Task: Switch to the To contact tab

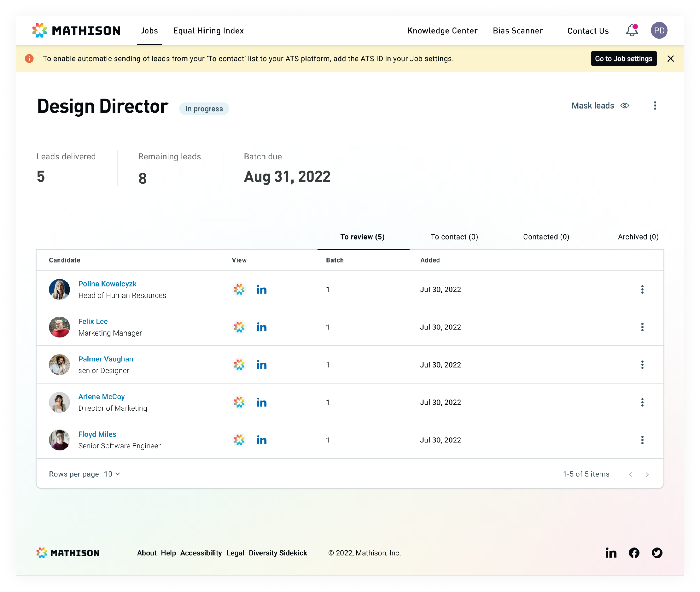Action: click(454, 237)
